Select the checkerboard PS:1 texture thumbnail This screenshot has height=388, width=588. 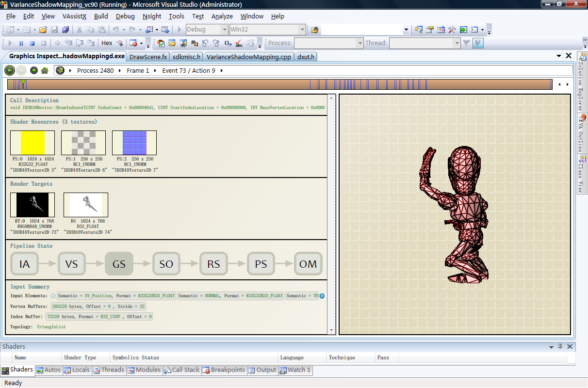83,143
